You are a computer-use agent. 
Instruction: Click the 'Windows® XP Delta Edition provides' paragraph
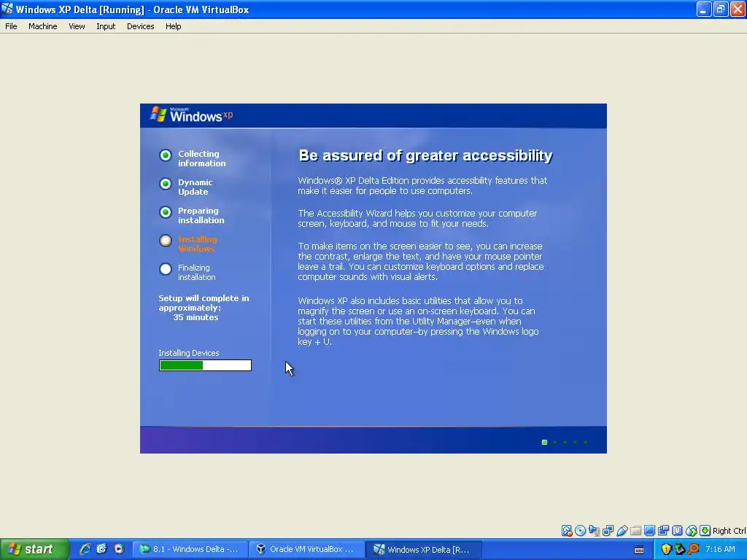click(x=422, y=186)
